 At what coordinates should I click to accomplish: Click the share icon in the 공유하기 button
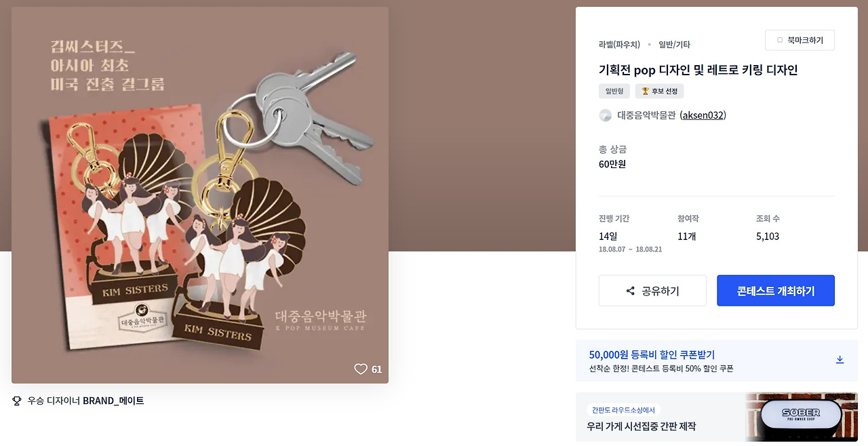coord(631,291)
